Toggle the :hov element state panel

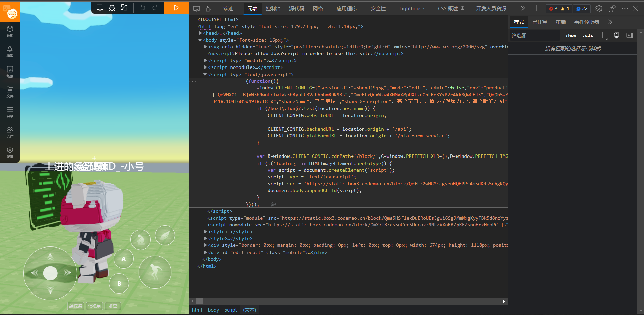(571, 35)
